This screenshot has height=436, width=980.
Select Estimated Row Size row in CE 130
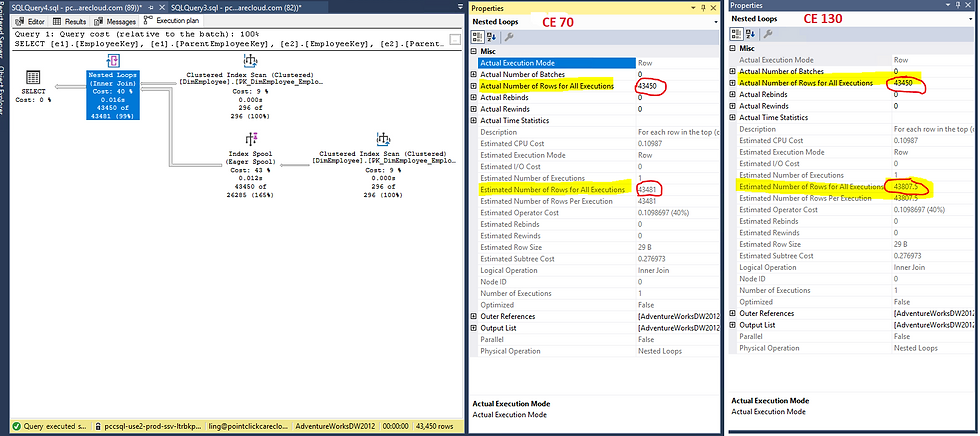click(x=857, y=244)
